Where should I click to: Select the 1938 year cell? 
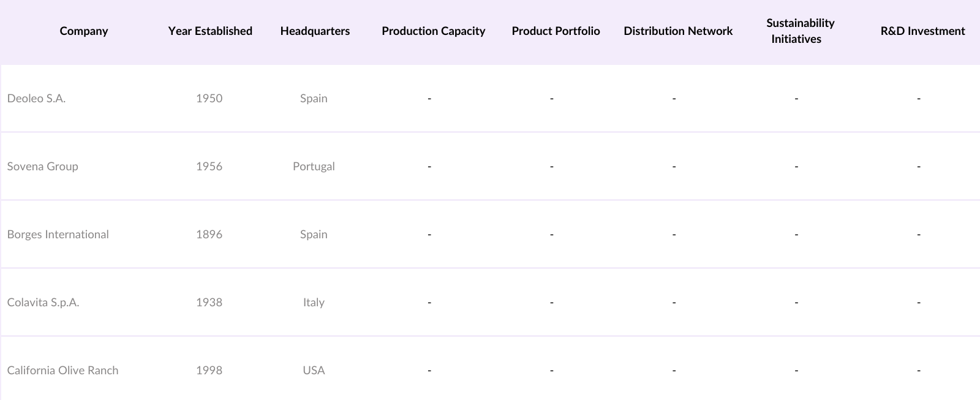tap(209, 303)
